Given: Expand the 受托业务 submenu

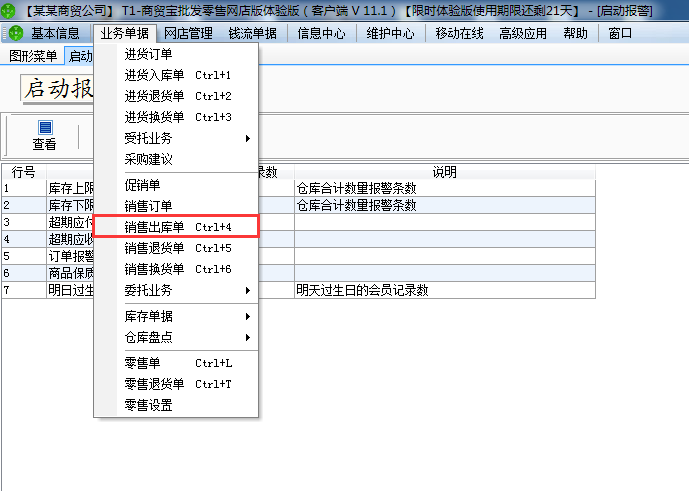Looking at the screenshot, I should point(176,138).
